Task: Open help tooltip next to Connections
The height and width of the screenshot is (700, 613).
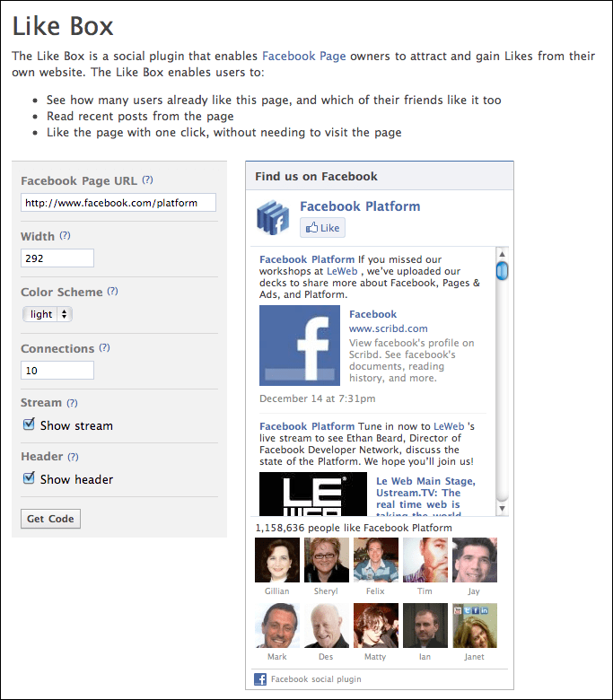Action: [x=104, y=347]
